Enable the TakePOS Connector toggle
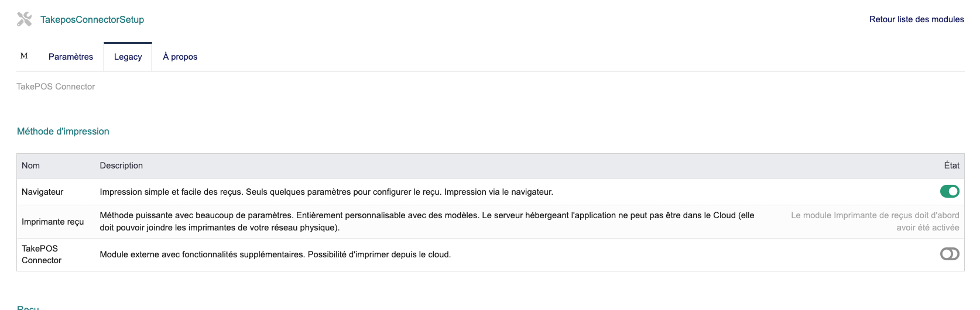 950,254
